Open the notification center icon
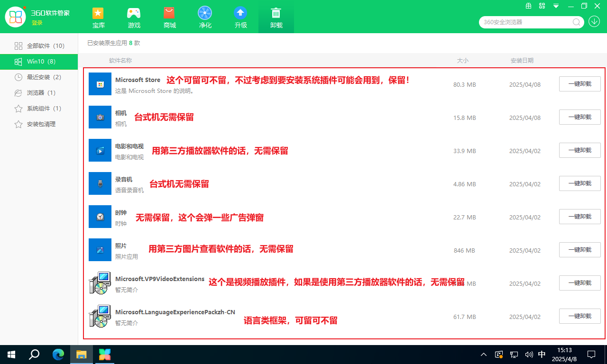607x364 pixels. pyautogui.click(x=591, y=354)
